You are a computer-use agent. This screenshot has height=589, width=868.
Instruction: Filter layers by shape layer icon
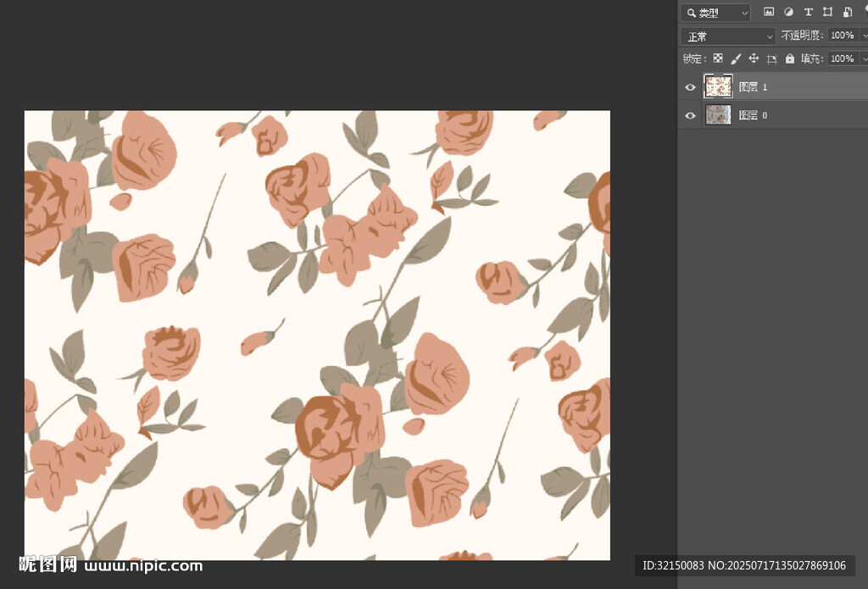coord(827,12)
